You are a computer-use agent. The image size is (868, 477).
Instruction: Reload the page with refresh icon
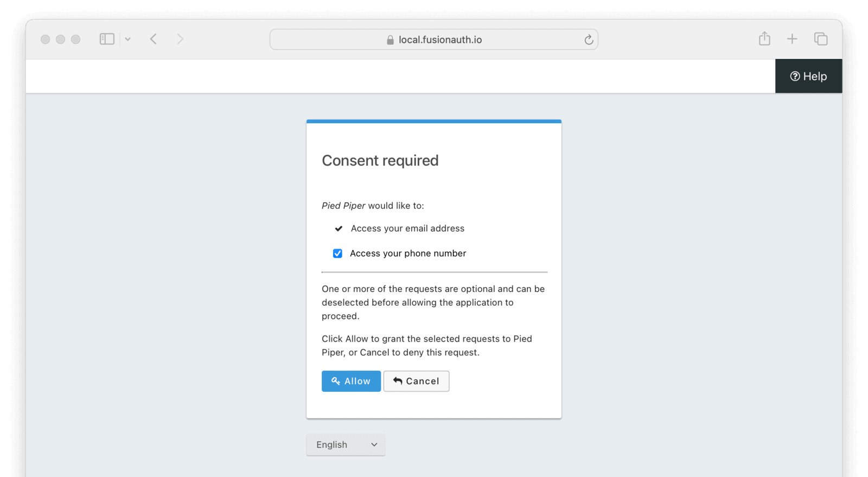pos(589,40)
